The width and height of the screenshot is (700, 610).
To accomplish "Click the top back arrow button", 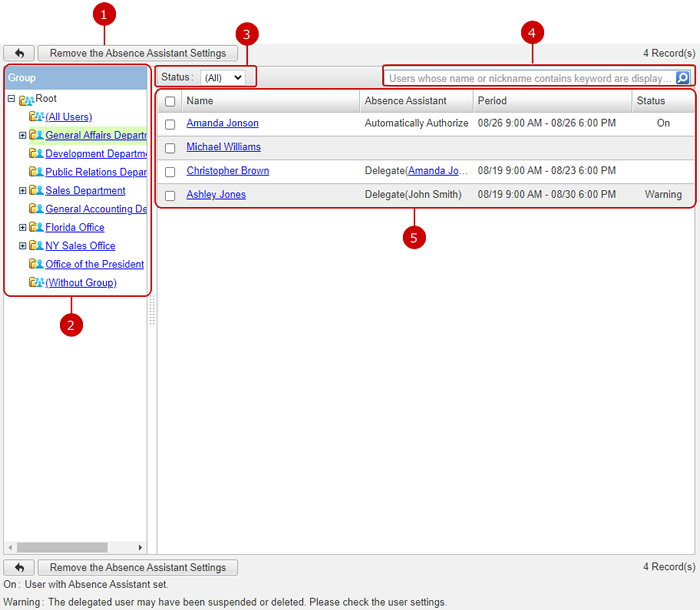I will (19, 53).
